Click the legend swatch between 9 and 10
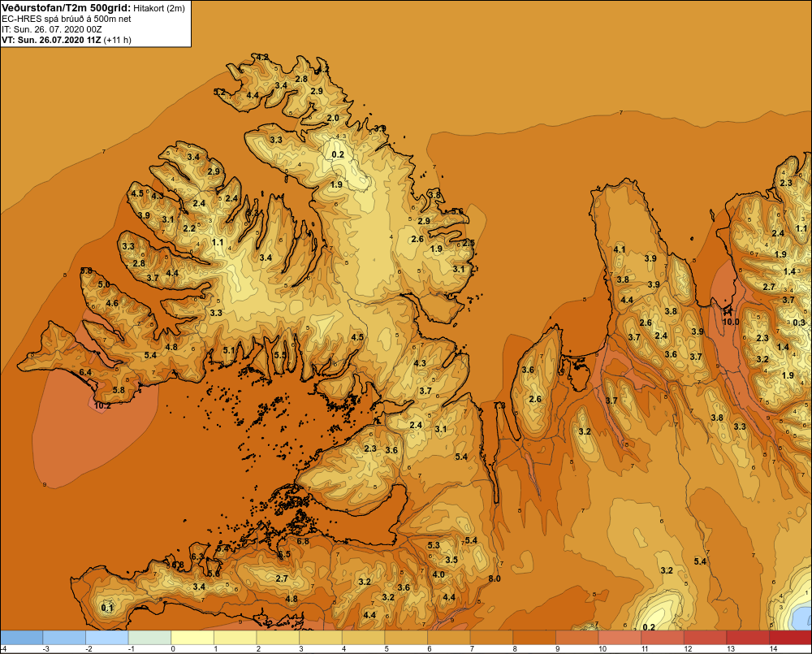This screenshot has height=654, width=812. [x=577, y=638]
